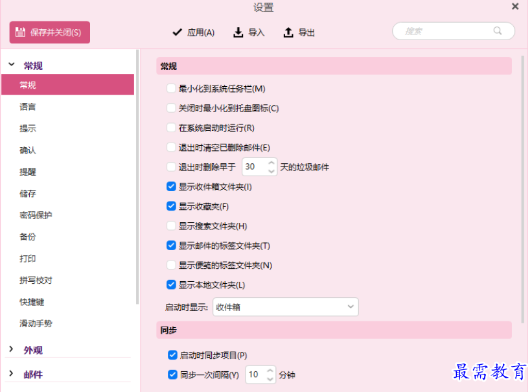Click the magnifier icon in the search box

[x=498, y=31]
